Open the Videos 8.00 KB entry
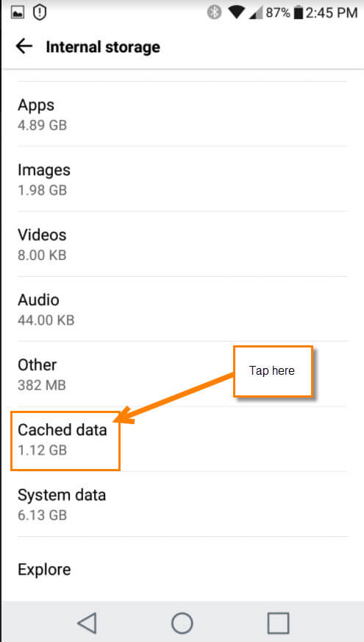The height and width of the screenshot is (642, 364). [x=182, y=244]
